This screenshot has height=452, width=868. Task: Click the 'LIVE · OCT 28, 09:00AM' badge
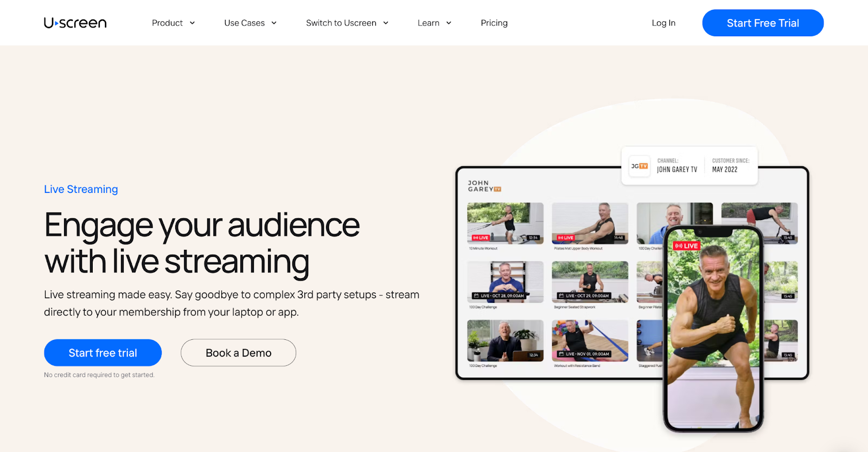[499, 296]
